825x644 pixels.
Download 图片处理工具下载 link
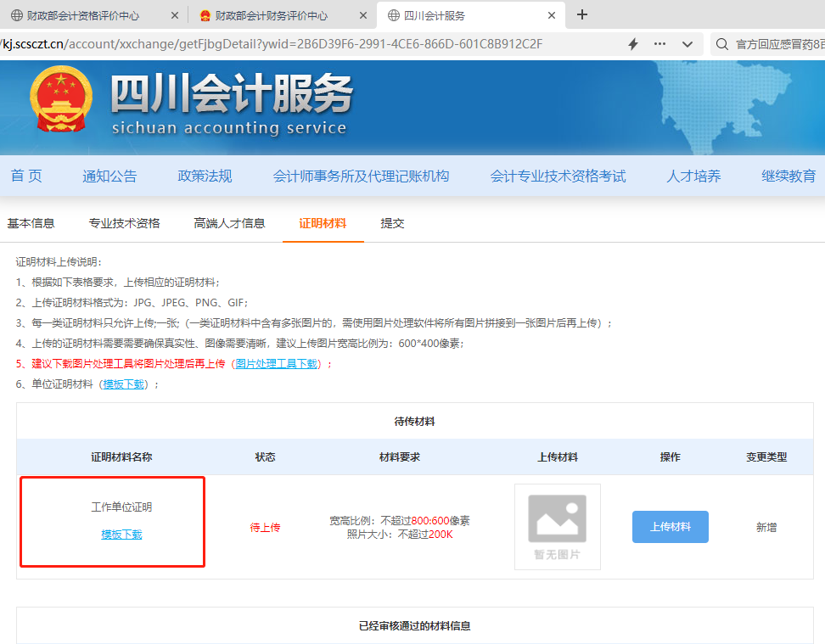[277, 363]
